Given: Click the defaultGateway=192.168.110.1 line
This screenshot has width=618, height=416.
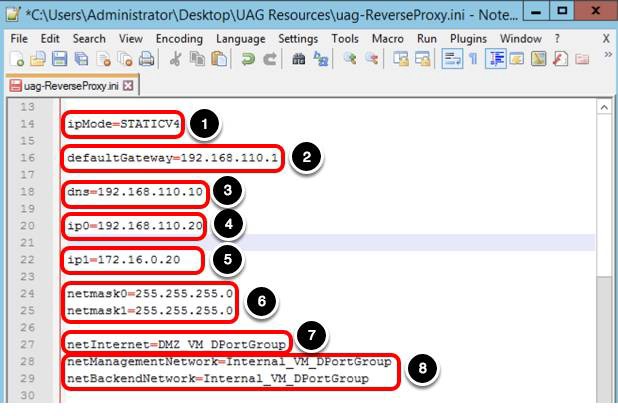Looking at the screenshot, I should (172, 158).
